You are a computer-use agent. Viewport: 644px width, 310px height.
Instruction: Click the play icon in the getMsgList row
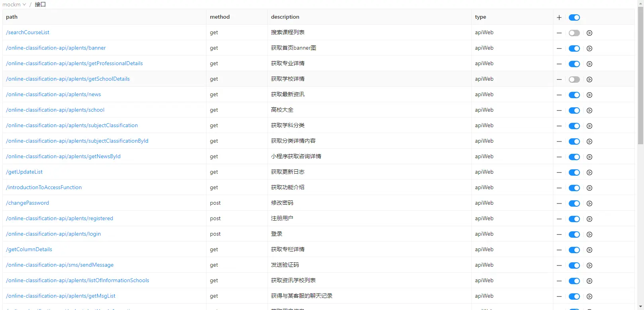(x=589, y=296)
